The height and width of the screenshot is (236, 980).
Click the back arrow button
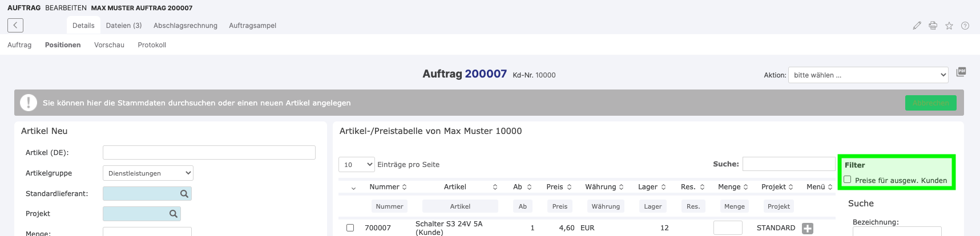[x=15, y=25]
